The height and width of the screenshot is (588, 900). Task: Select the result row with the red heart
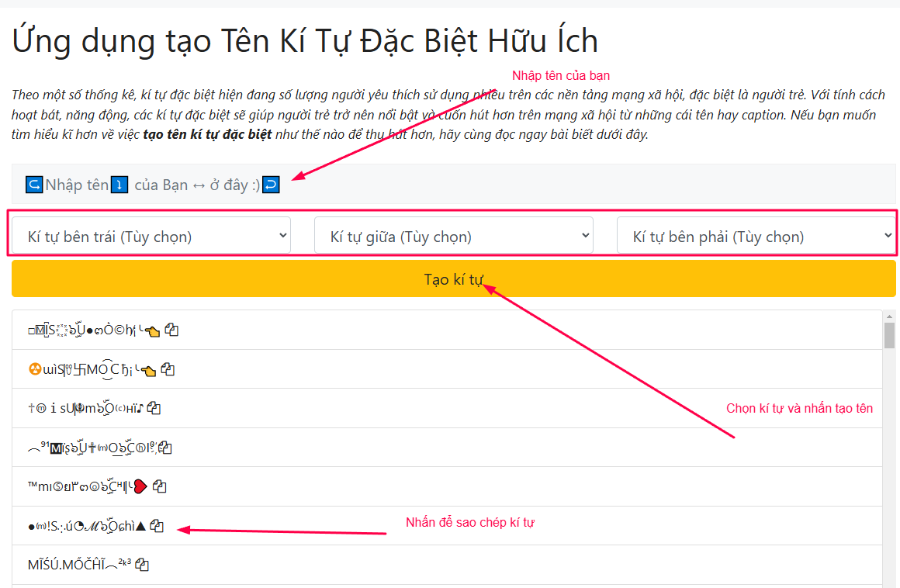pos(447,486)
